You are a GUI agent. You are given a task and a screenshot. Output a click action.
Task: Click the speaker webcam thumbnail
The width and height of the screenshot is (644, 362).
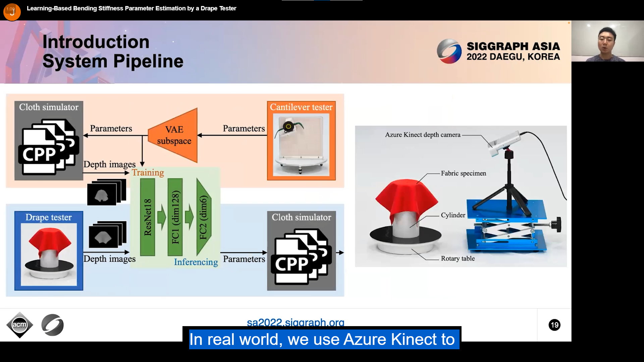(607, 41)
